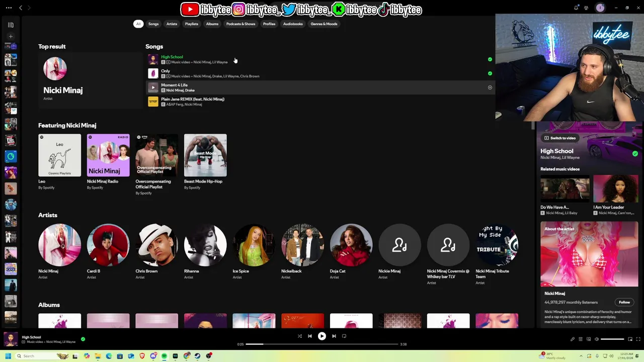Skip to previous track

coord(310,336)
